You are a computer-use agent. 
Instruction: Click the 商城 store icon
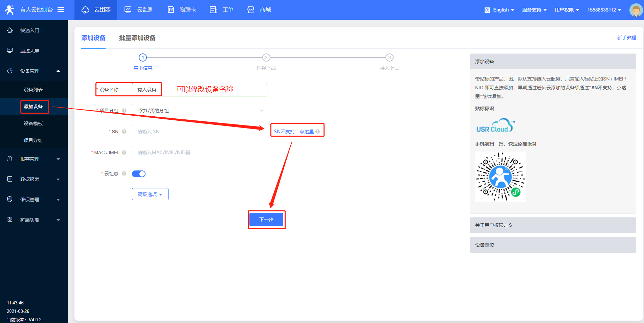[x=251, y=10]
